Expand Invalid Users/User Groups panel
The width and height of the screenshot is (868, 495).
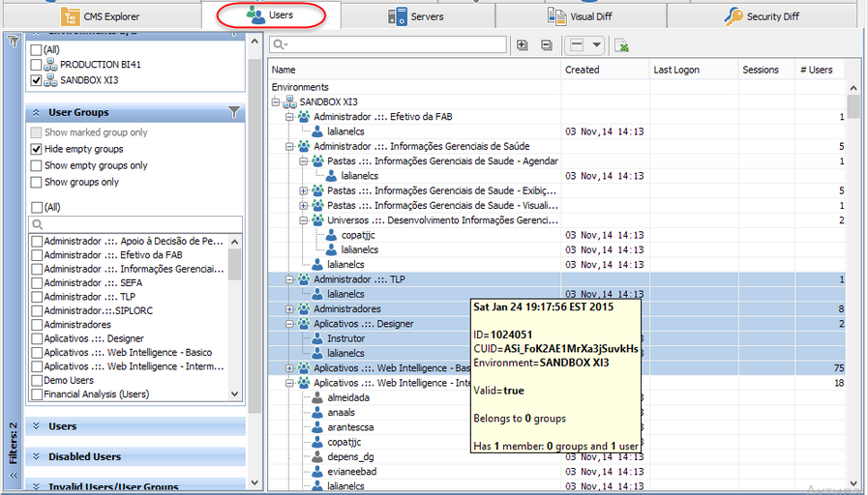36,487
